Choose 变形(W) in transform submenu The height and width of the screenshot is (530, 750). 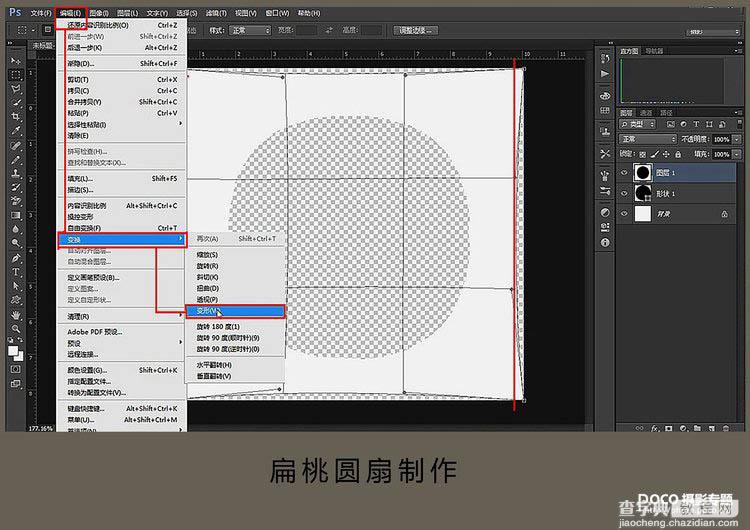(235, 311)
